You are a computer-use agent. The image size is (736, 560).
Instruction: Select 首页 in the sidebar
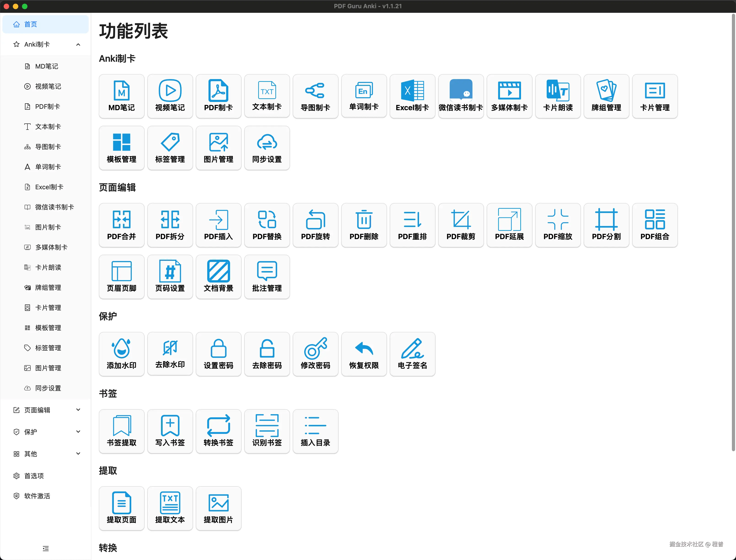(45, 24)
